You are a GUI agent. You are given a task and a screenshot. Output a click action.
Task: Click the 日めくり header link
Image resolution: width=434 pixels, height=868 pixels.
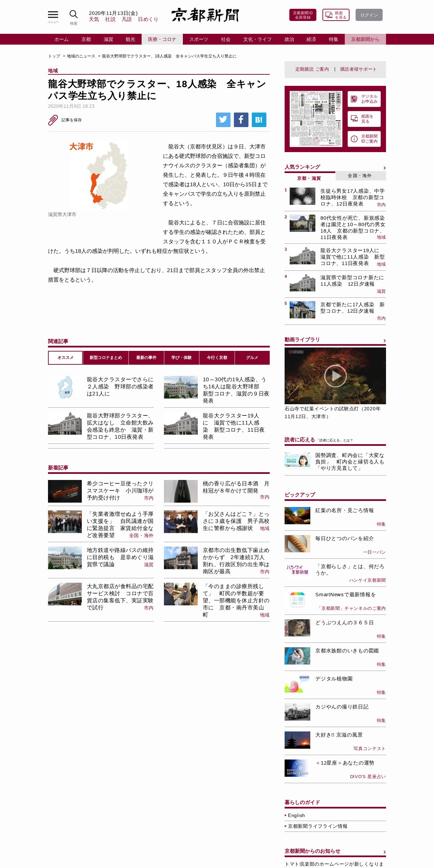tap(148, 19)
